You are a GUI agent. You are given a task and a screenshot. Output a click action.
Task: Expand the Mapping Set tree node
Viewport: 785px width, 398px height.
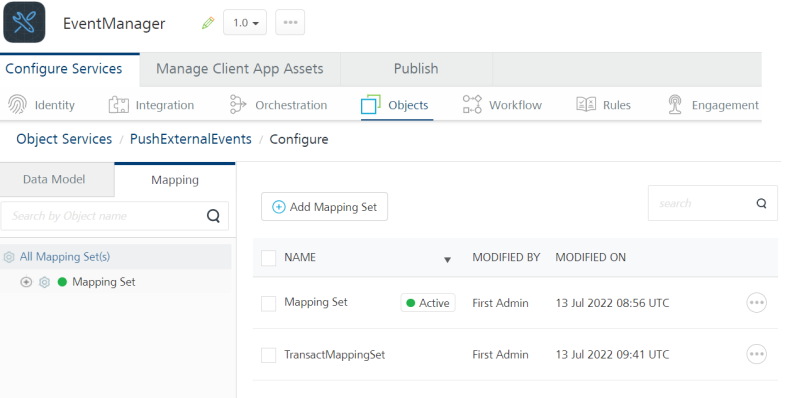tap(26, 282)
